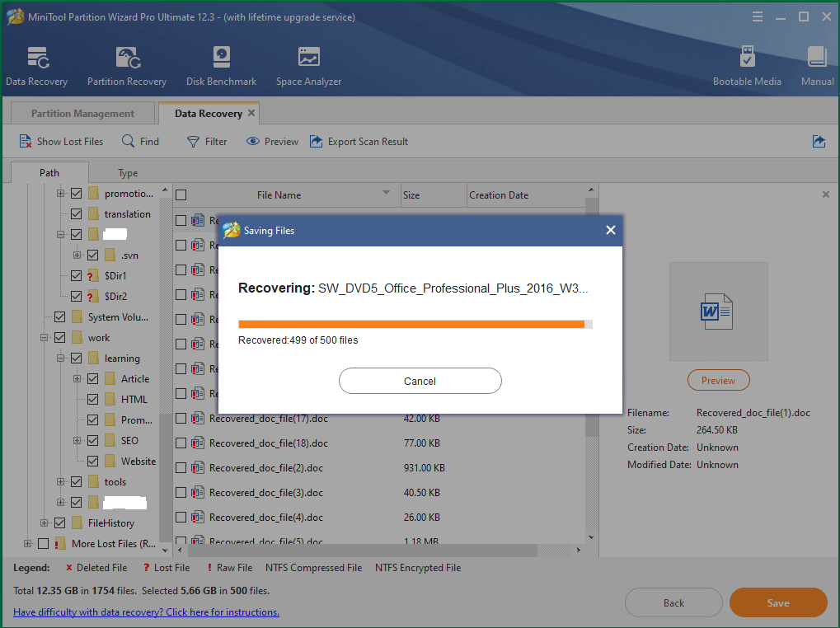Click the orange Preview button
This screenshot has height=628, width=840.
click(x=718, y=380)
